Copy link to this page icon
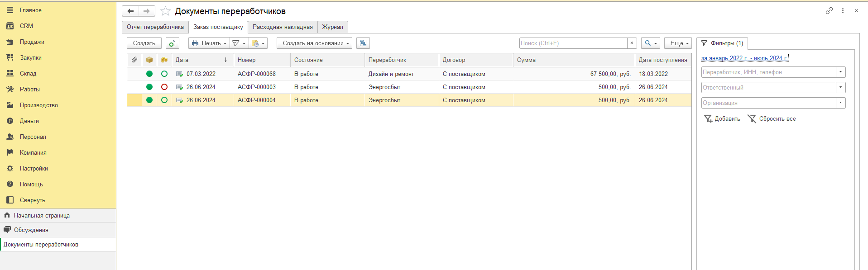This screenshot has width=868, height=270. pos(829,10)
